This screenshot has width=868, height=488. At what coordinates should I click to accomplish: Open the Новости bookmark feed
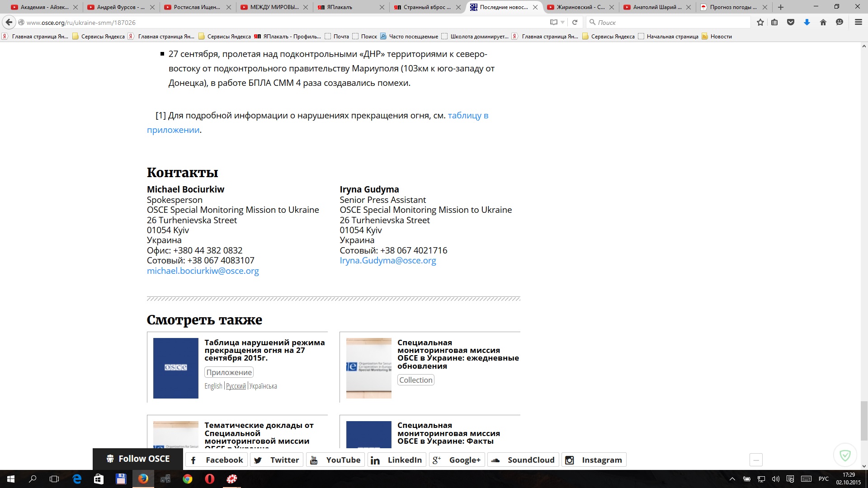pyautogui.click(x=717, y=37)
